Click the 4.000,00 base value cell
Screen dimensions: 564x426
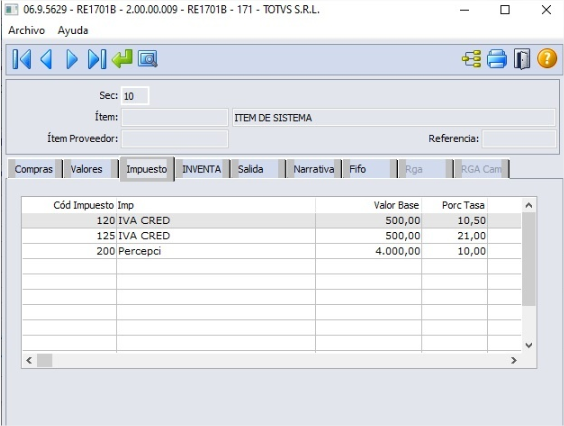(368, 251)
